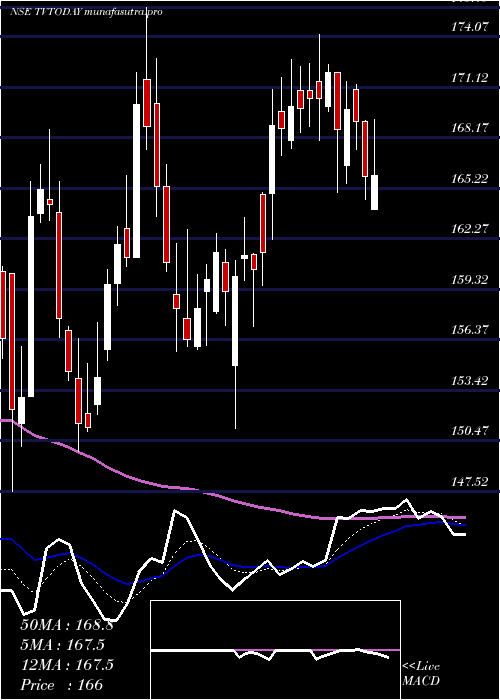
Task: Click the pink 50MA moving average line
Action: click(x=232, y=500)
